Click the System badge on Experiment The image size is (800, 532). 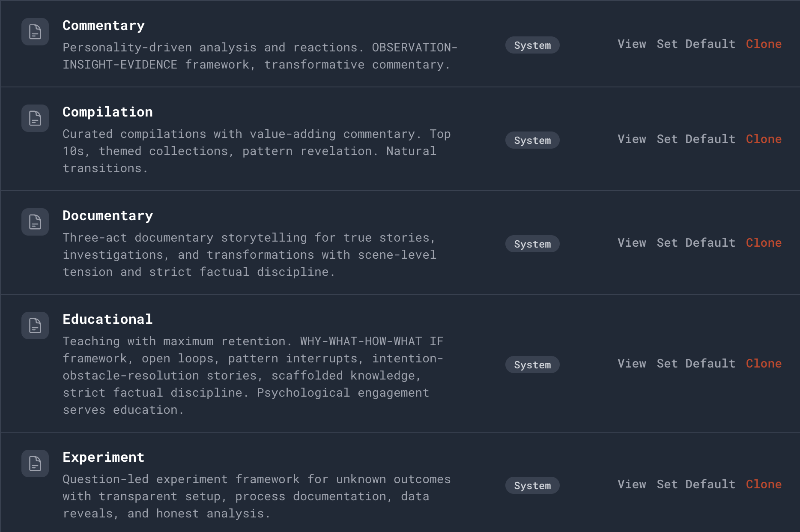point(532,485)
